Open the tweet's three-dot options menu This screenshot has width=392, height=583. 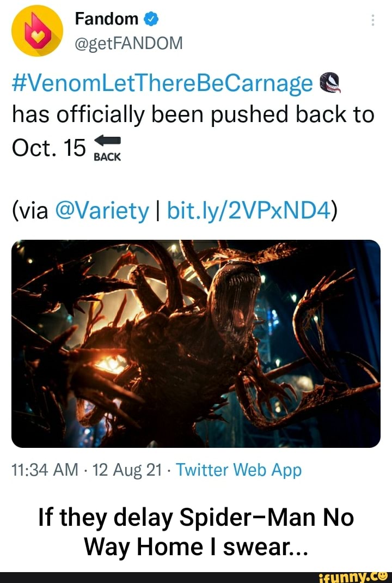(x=373, y=21)
